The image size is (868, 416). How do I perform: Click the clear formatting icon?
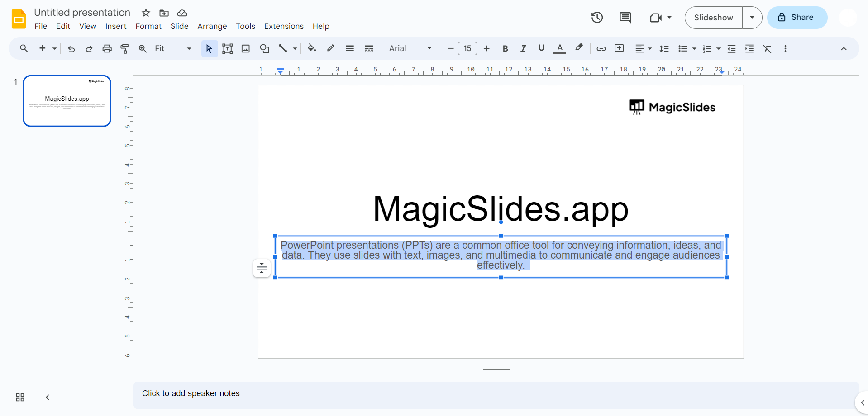pyautogui.click(x=767, y=49)
